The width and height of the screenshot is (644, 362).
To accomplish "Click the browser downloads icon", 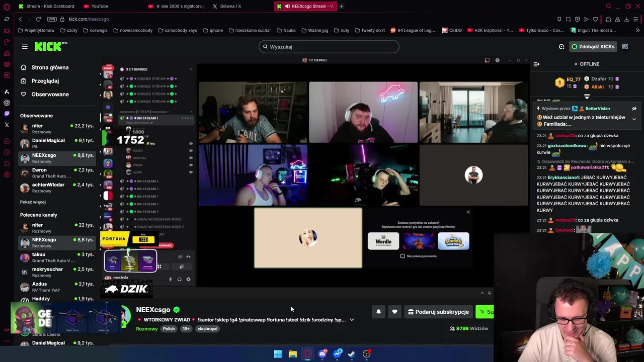I will coord(626,19).
